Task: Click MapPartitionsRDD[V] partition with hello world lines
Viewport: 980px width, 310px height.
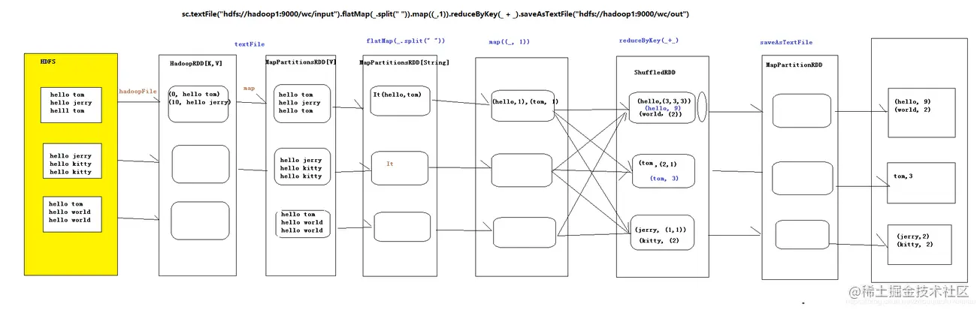Action: click(302, 223)
